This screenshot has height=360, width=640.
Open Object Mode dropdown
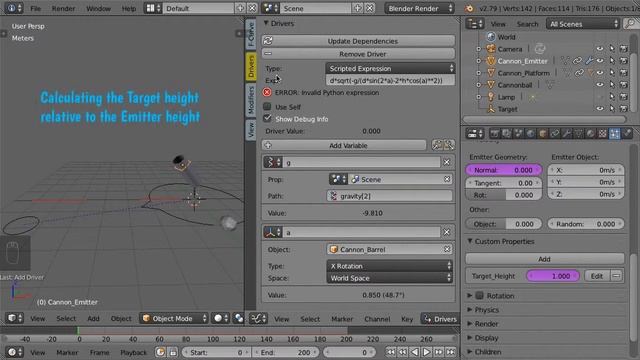coord(174,318)
